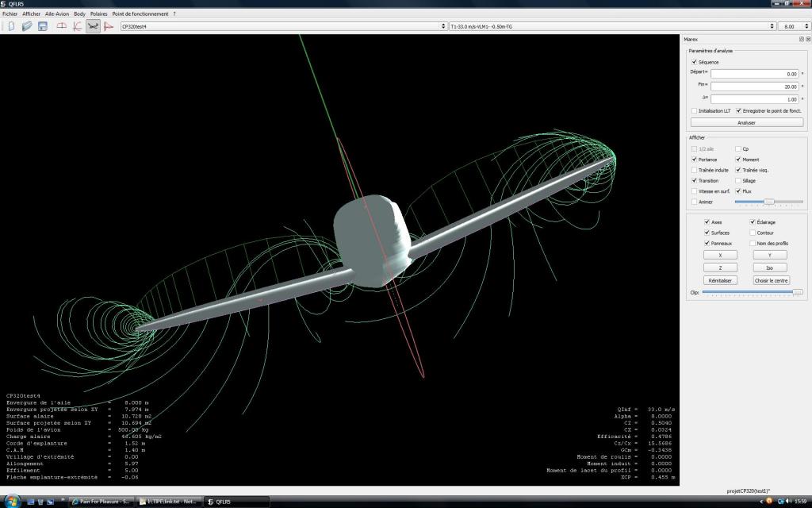The image size is (812, 508).
Task: Uncheck the Traînée visq. checkbox
Action: (738, 170)
